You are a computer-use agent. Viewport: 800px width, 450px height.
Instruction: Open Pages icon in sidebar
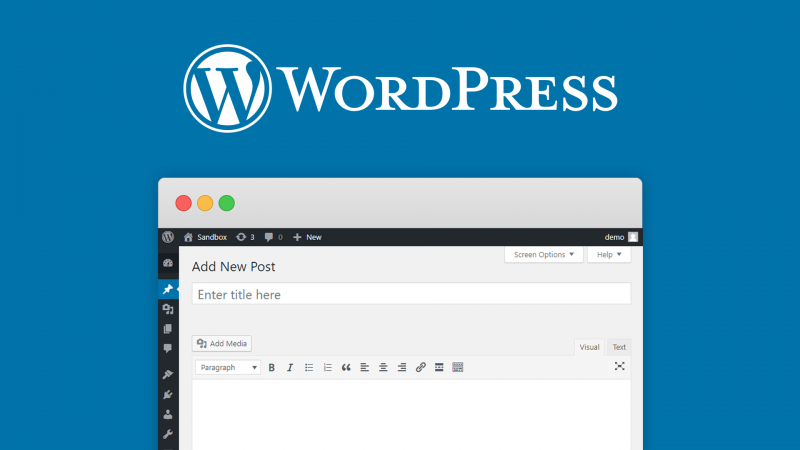(168, 329)
